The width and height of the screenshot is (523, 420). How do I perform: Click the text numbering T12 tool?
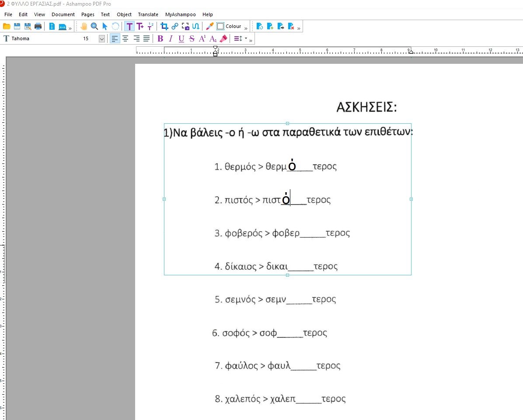coord(150,26)
